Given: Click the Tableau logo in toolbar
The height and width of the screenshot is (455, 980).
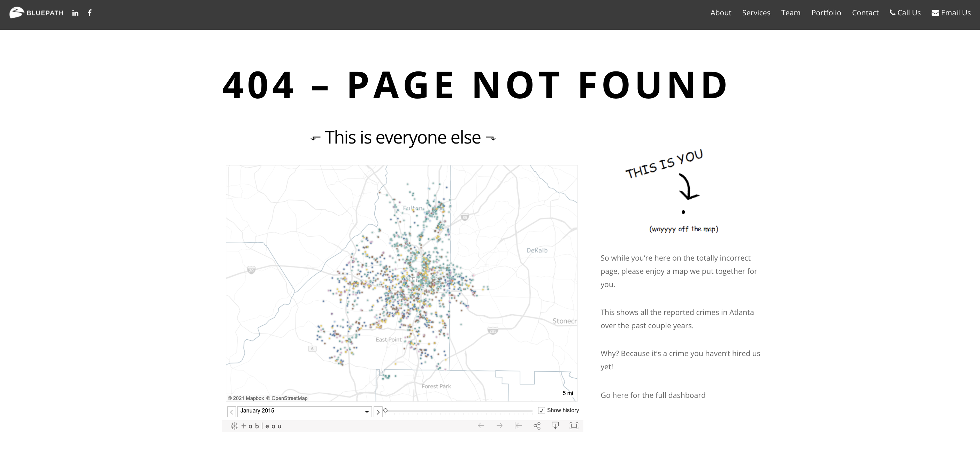Looking at the screenshot, I should click(257, 426).
